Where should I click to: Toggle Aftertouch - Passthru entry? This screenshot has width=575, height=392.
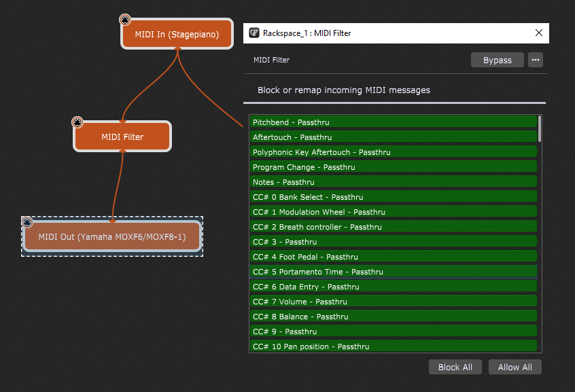(x=394, y=137)
